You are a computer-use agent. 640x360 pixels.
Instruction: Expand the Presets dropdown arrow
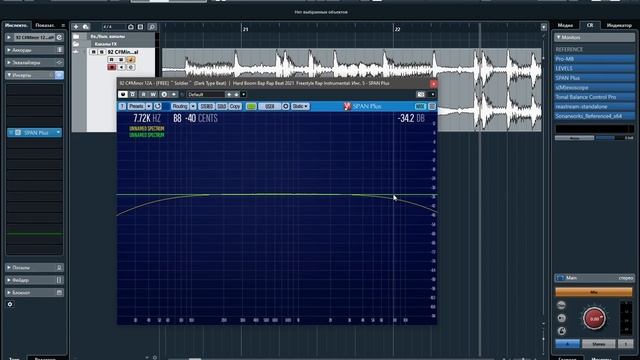(x=149, y=106)
